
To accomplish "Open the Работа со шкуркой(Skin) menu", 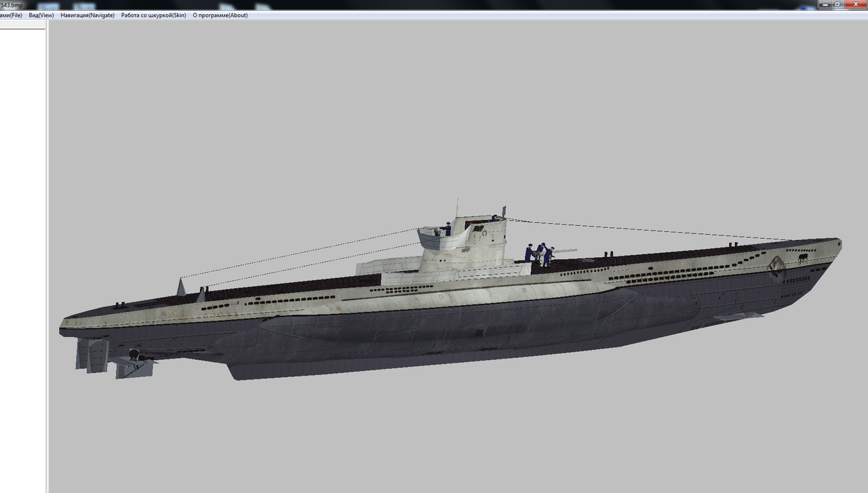I will coord(153,16).
